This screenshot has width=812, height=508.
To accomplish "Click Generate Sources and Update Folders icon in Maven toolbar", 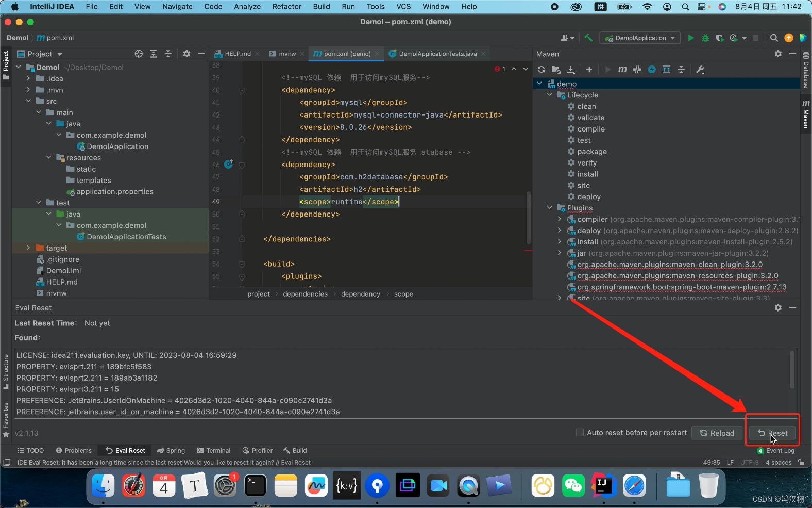I will pyautogui.click(x=556, y=70).
